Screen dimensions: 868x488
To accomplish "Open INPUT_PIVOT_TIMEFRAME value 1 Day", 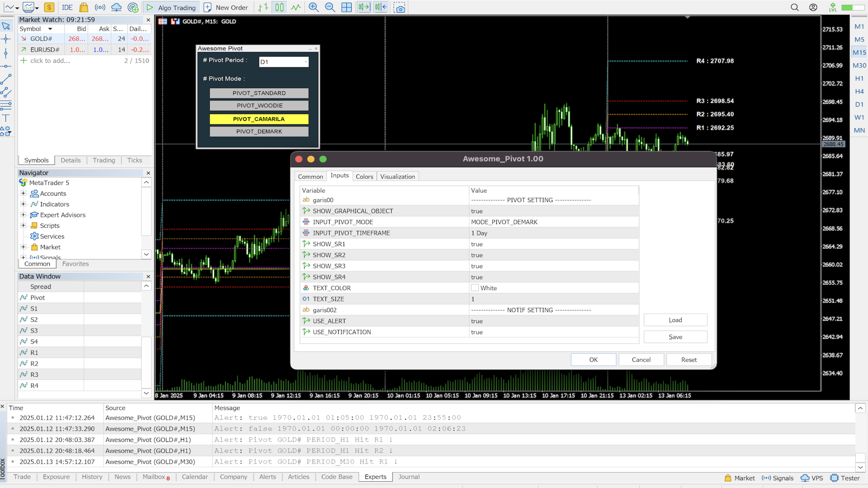I will [554, 233].
